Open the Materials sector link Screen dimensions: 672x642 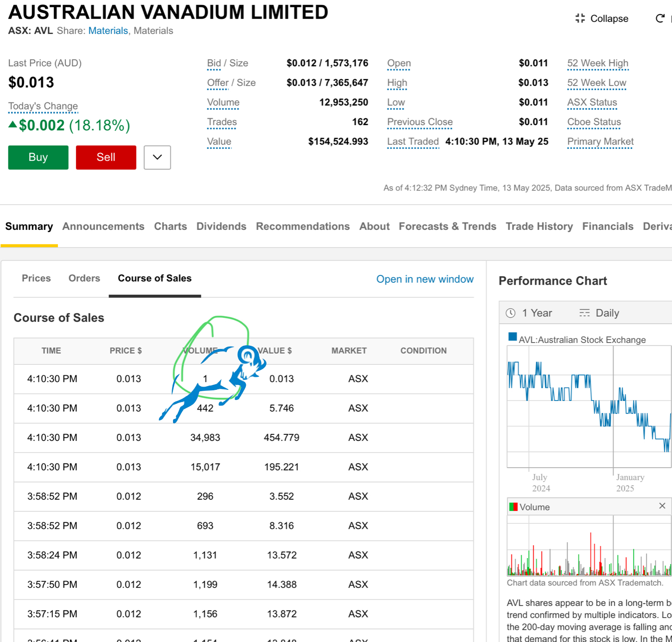click(x=108, y=31)
